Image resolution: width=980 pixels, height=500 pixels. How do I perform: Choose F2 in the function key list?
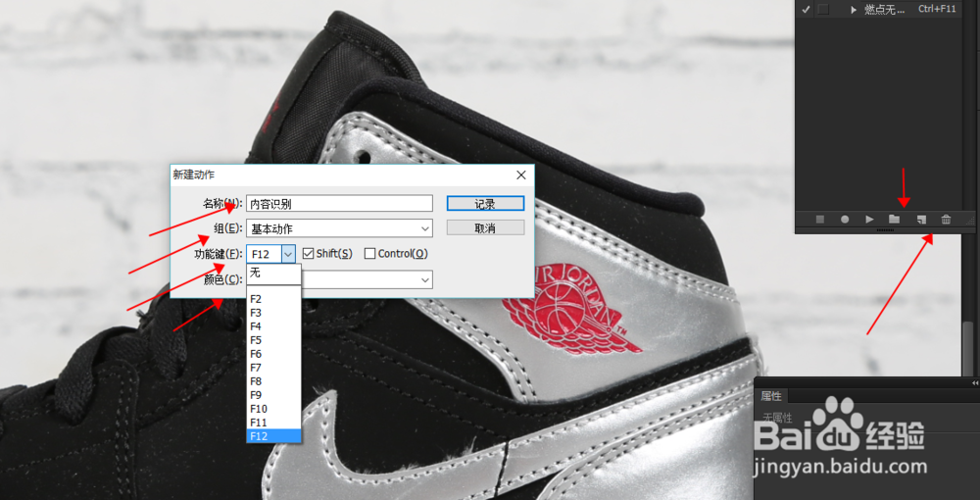(273, 299)
